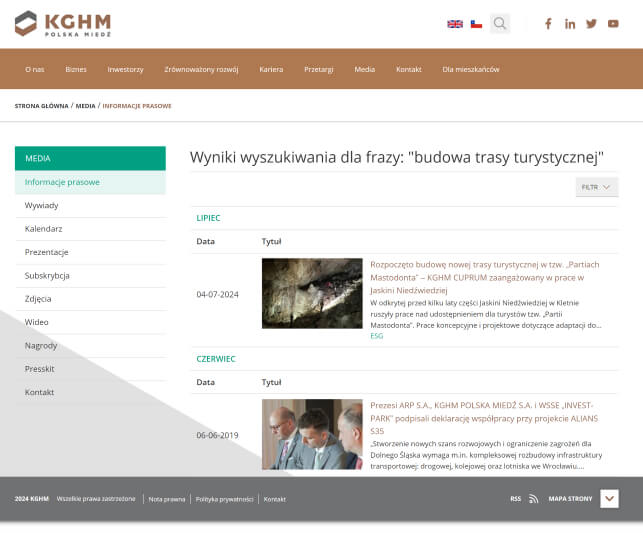The width and height of the screenshot is (643, 533).
Task: Select the green MEDIA sidebar header
Action: (90, 158)
